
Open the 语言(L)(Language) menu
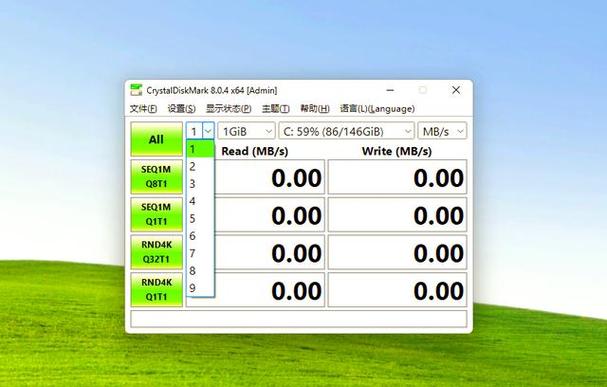pos(377,109)
